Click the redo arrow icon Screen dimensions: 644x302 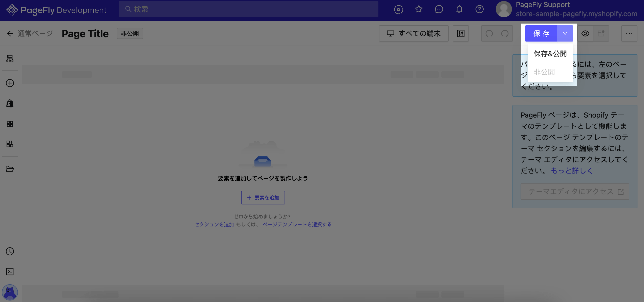click(x=505, y=33)
